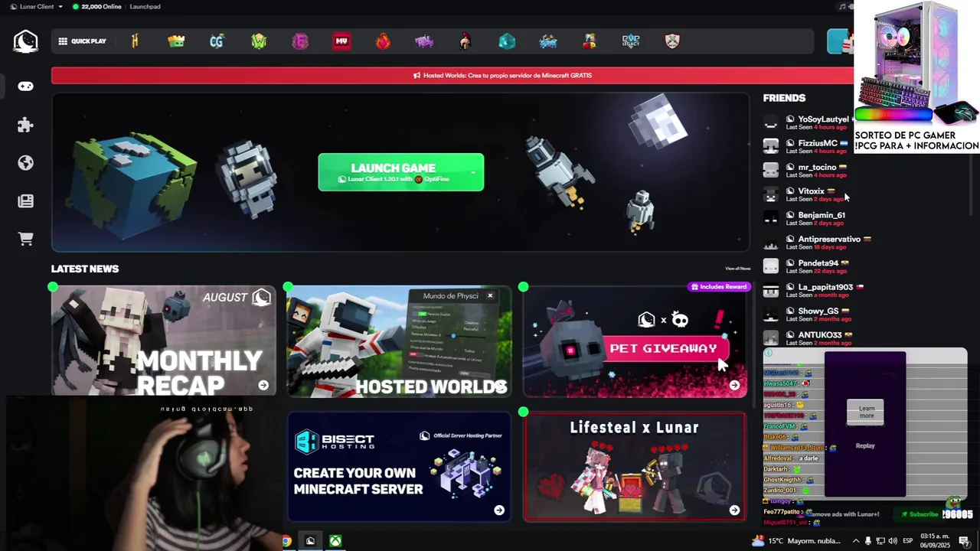Select the red MU server icon
Screen dimensions: 980x551
click(x=341, y=41)
